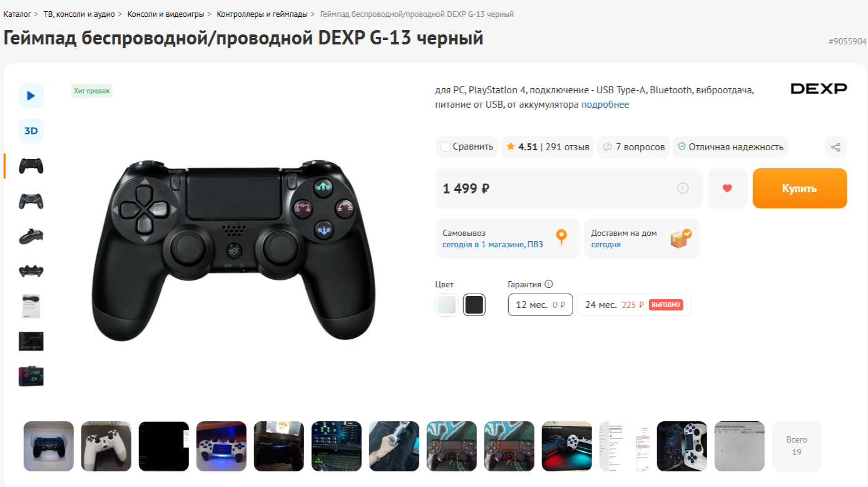Image resolution: width=868 pixels, height=487 pixels.
Task: Click the home delivery box icon
Action: pyautogui.click(x=681, y=238)
